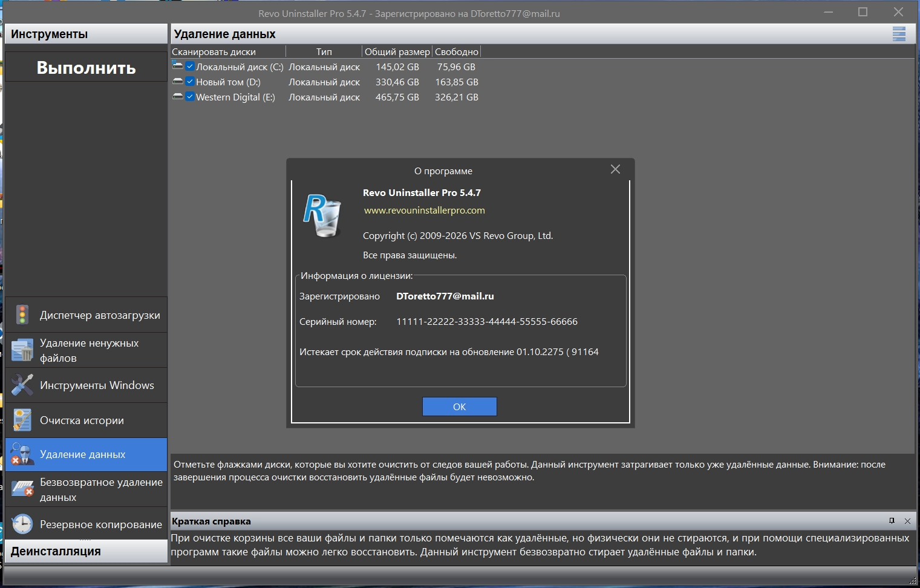The image size is (920, 588).
Task: Click the registered email DToretto777@mail.ru in dialog
Action: (445, 296)
